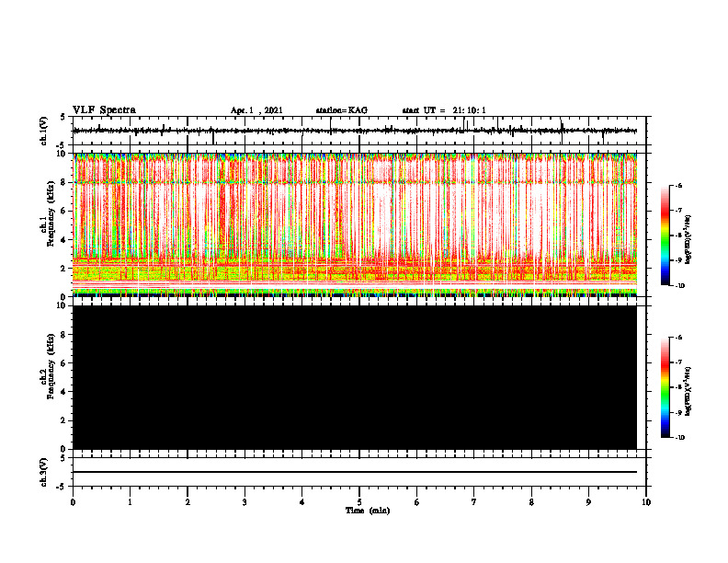This screenshot has height=563, width=728.
Task: Click the "4" kHz tick on ch.2 axis
Action: [64, 392]
